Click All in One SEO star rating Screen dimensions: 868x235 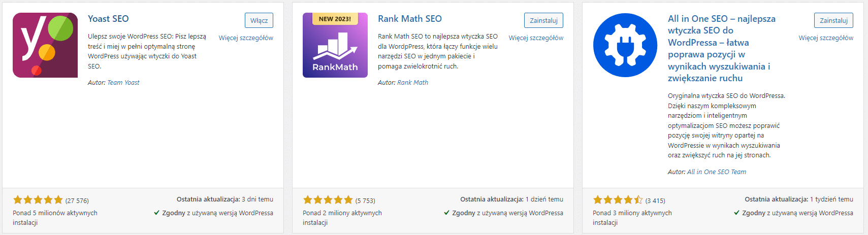click(x=618, y=200)
